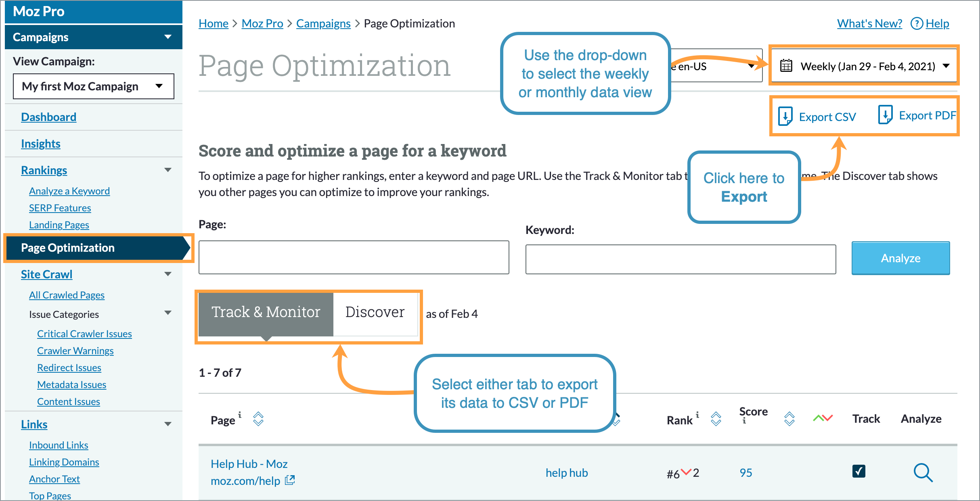Open Help via the question mark icon
980x501 pixels.
point(916,23)
